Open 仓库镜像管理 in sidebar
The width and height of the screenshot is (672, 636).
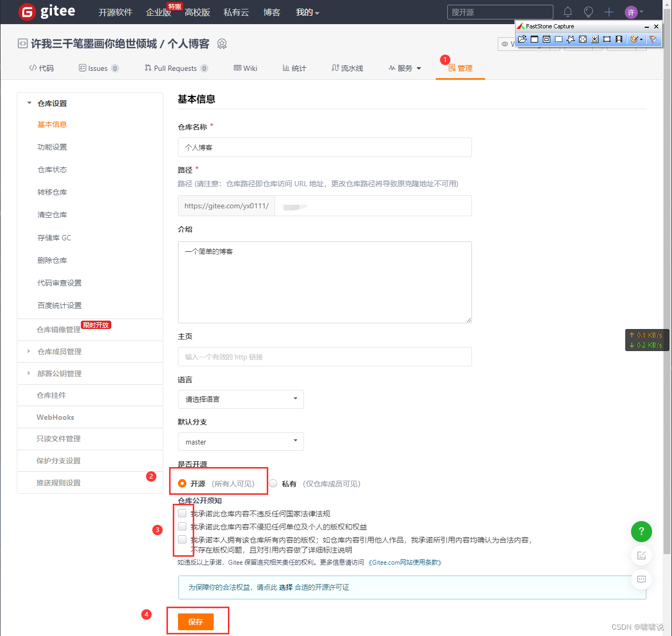[59, 330]
